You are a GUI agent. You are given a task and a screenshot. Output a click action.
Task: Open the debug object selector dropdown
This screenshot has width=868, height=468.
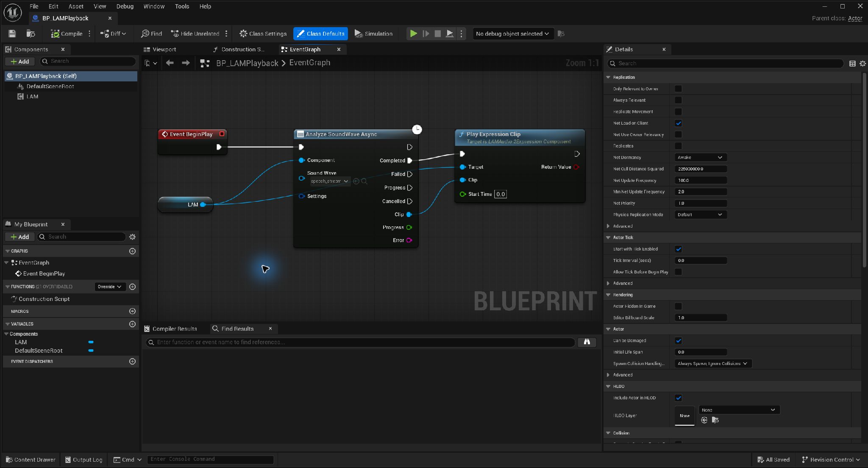513,33
